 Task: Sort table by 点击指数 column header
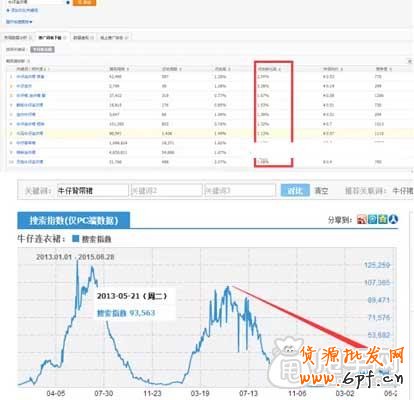[171, 69]
